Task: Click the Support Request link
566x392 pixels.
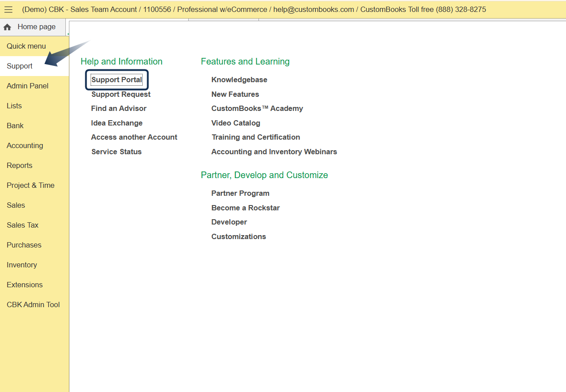Action: pyautogui.click(x=121, y=94)
